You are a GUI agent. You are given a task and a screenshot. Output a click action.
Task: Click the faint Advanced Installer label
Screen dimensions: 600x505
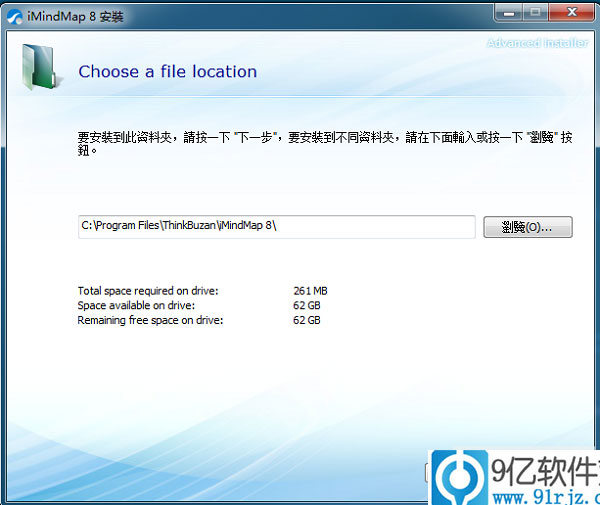coord(538,43)
